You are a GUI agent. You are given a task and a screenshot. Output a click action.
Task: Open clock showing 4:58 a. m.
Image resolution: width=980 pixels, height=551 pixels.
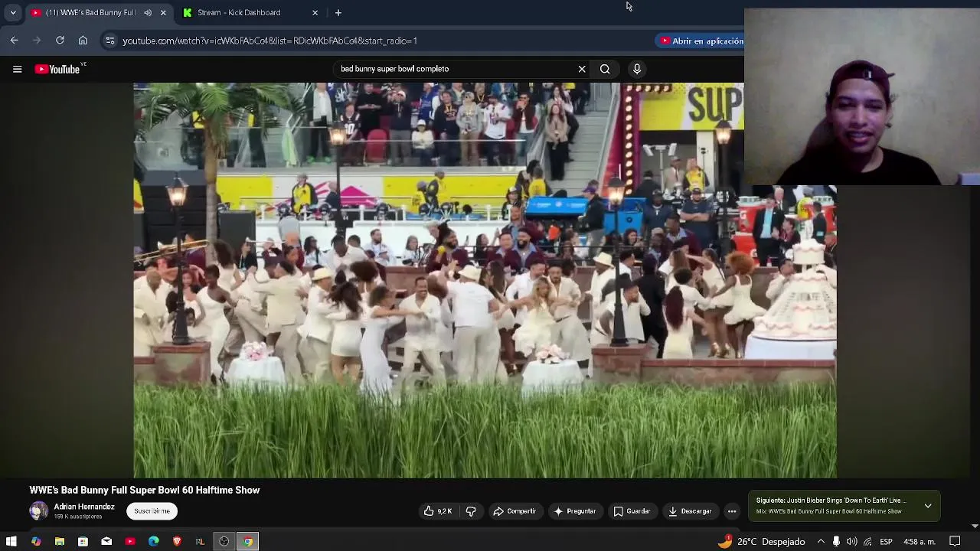pyautogui.click(x=920, y=542)
